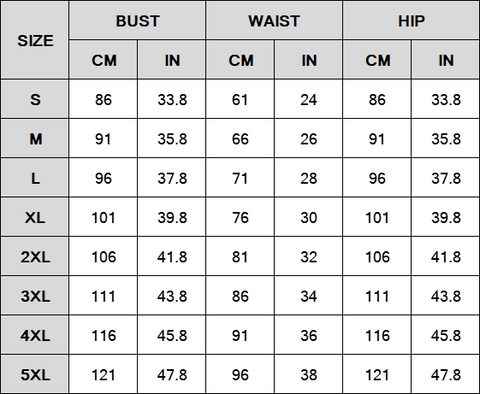Select the WAIST column header
The height and width of the screenshot is (394, 480).
(274, 20)
